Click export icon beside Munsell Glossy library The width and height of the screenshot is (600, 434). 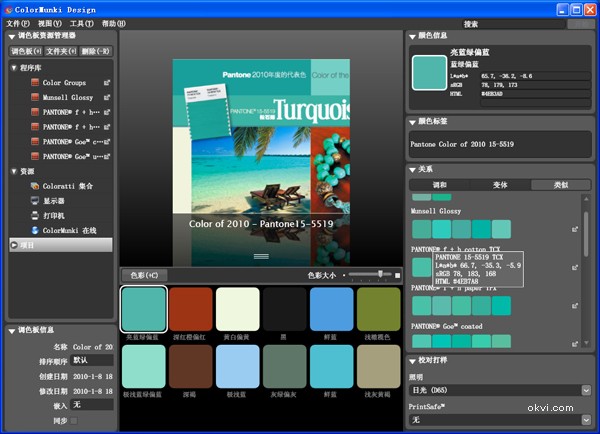tap(107, 98)
